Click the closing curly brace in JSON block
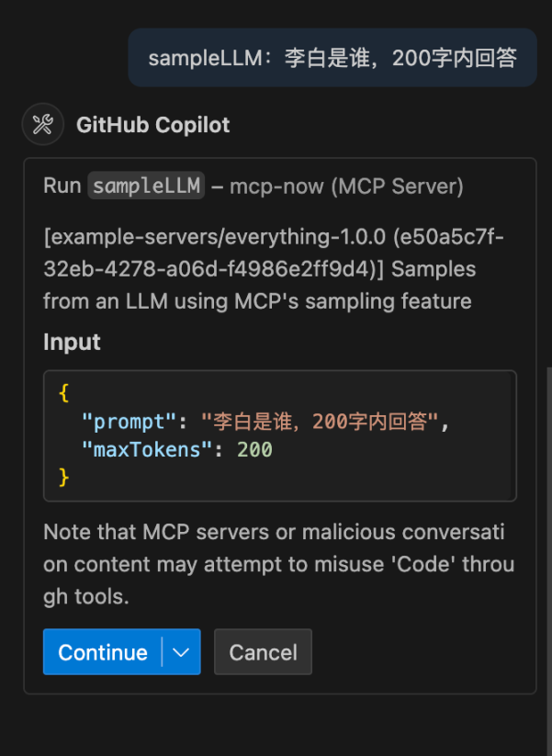The height and width of the screenshot is (756, 552). [63, 477]
